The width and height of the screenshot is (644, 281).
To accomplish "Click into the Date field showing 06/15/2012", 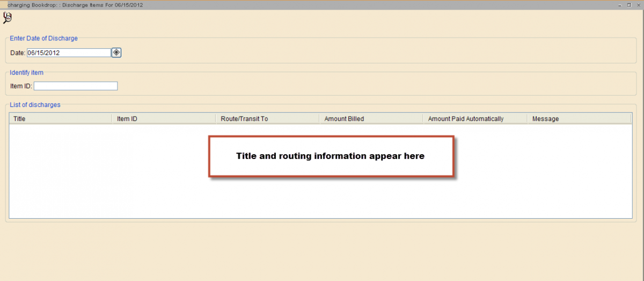I will pyautogui.click(x=69, y=53).
